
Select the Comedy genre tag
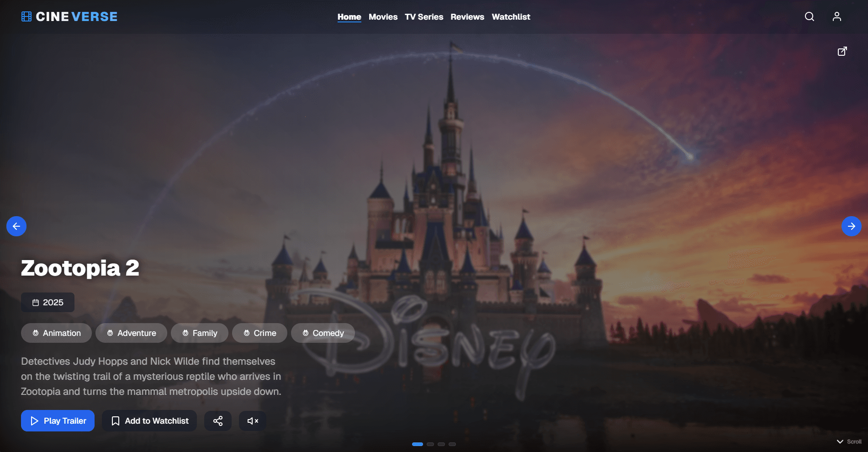tap(323, 333)
